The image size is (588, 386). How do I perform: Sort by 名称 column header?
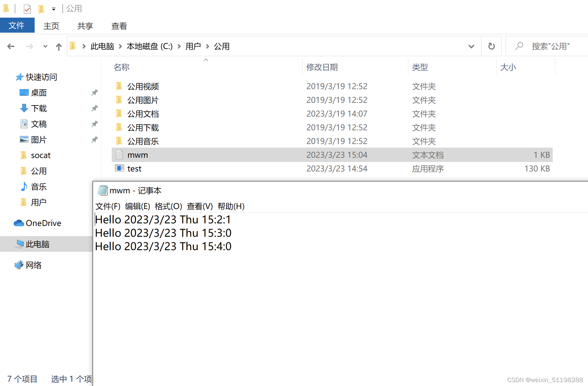122,67
